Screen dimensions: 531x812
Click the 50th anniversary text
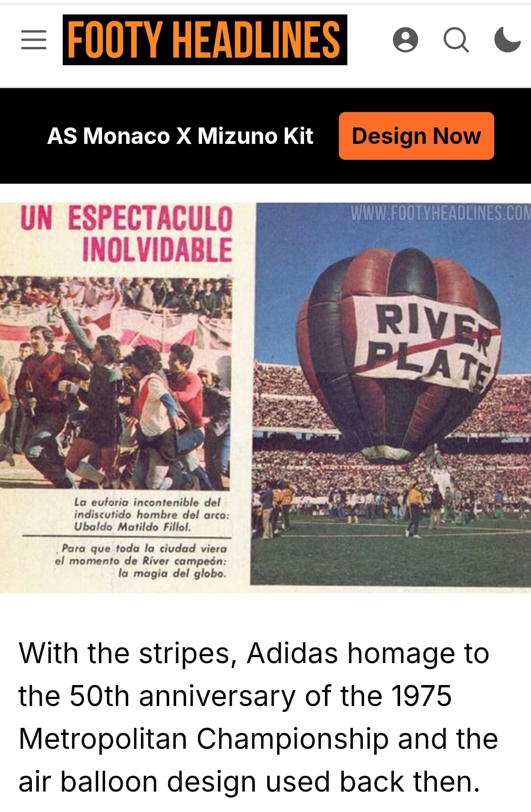(x=183, y=696)
